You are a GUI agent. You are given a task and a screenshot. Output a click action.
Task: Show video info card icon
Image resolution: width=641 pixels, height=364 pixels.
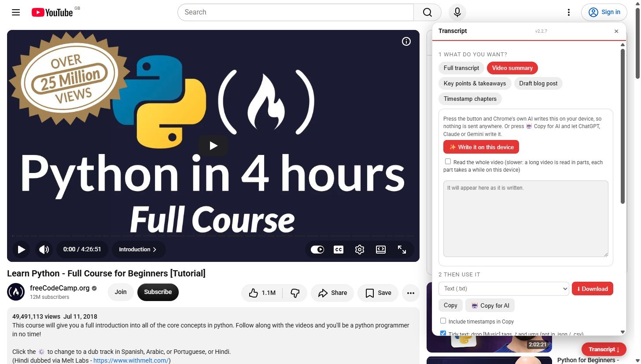(x=406, y=41)
